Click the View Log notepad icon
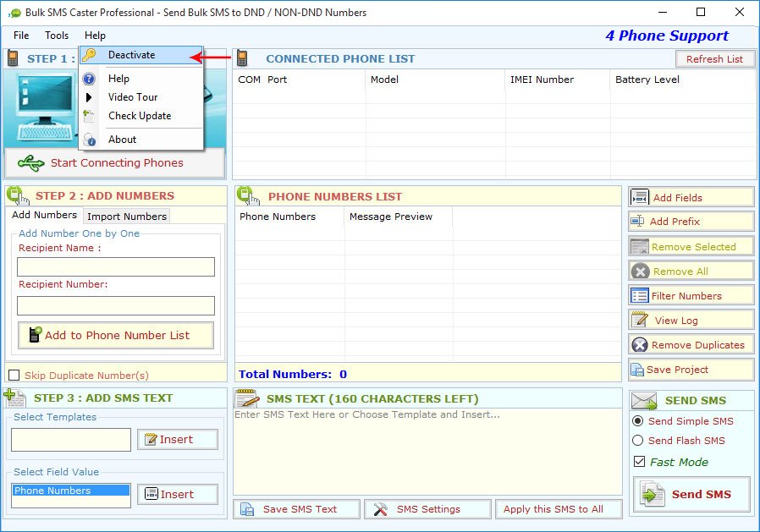Viewport: 760px width, 532px height. coord(640,320)
